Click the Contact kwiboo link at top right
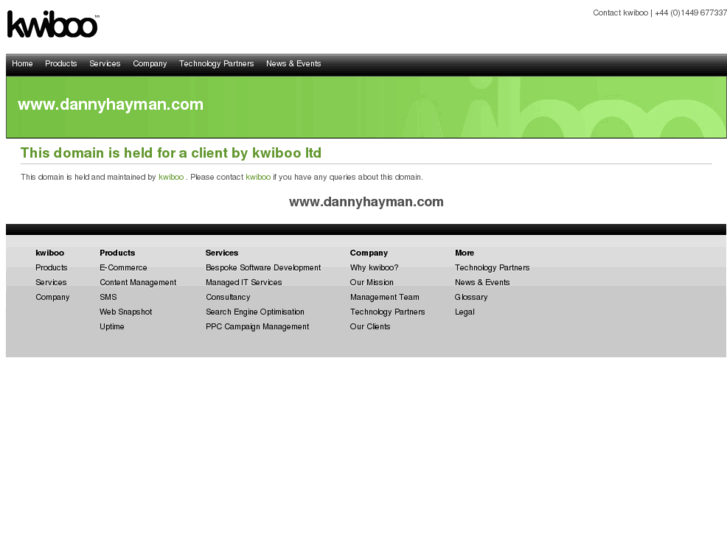 point(620,13)
